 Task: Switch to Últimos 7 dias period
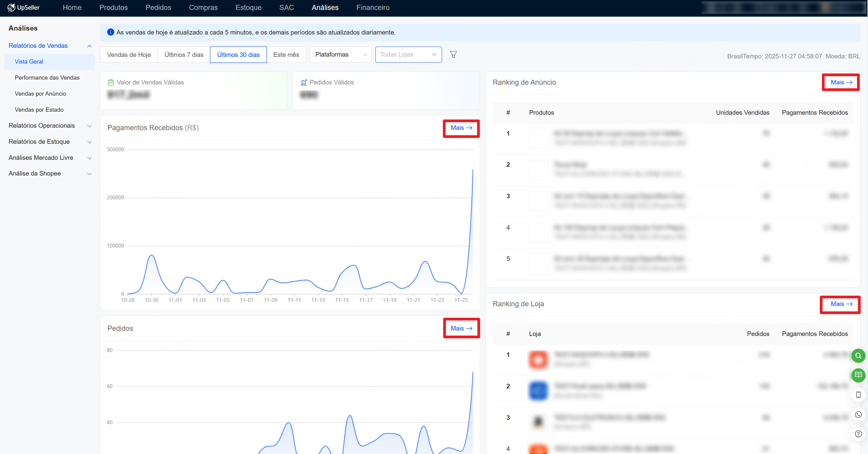click(184, 54)
